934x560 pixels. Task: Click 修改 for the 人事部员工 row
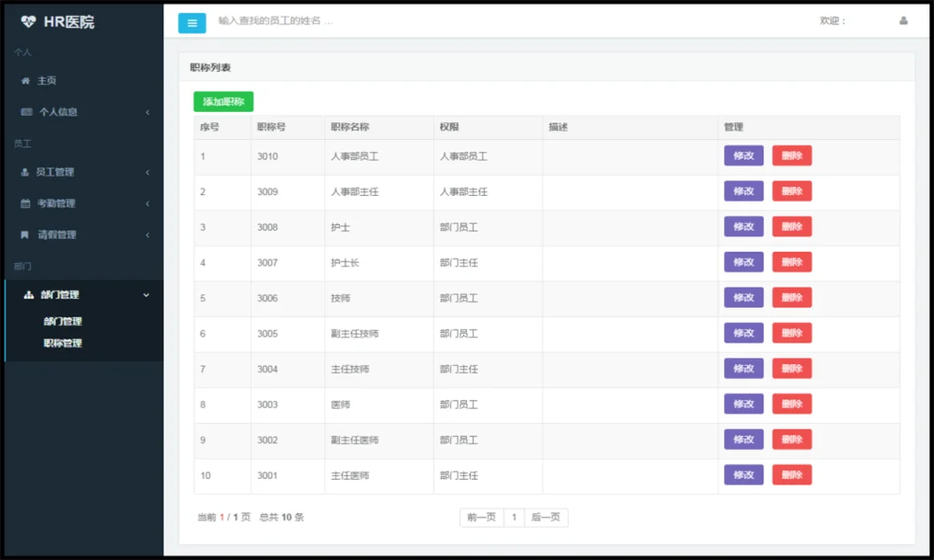tap(743, 156)
